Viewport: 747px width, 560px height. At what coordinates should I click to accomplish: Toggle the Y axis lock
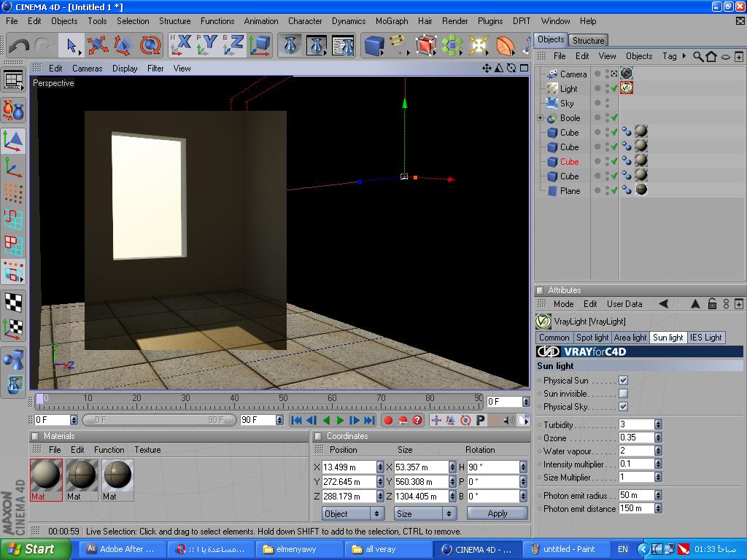pos(207,46)
